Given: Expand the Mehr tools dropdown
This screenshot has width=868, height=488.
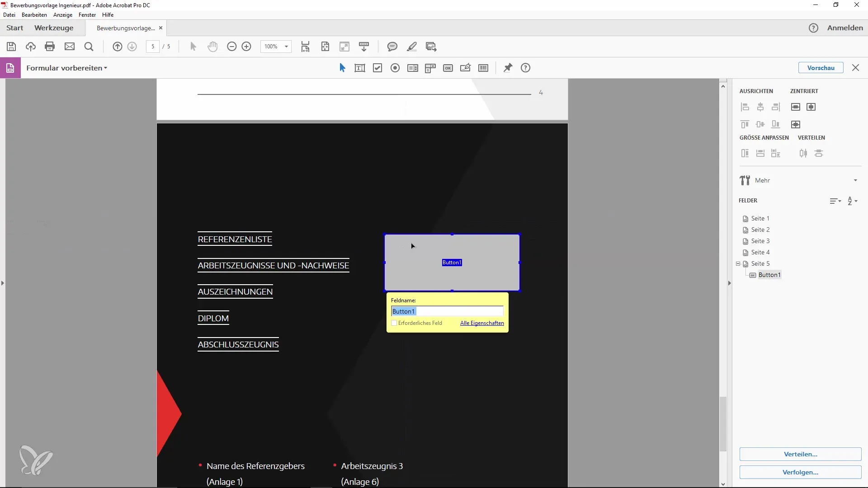Looking at the screenshot, I should pos(855,180).
